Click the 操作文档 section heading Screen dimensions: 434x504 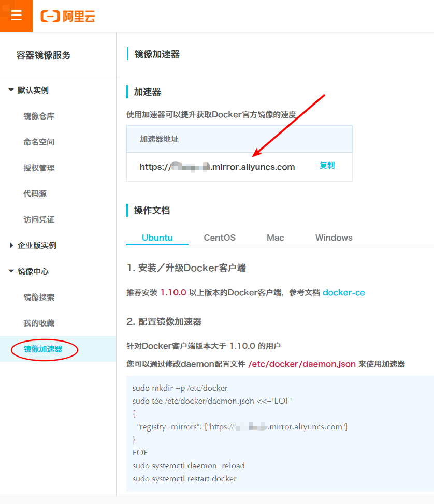click(152, 211)
